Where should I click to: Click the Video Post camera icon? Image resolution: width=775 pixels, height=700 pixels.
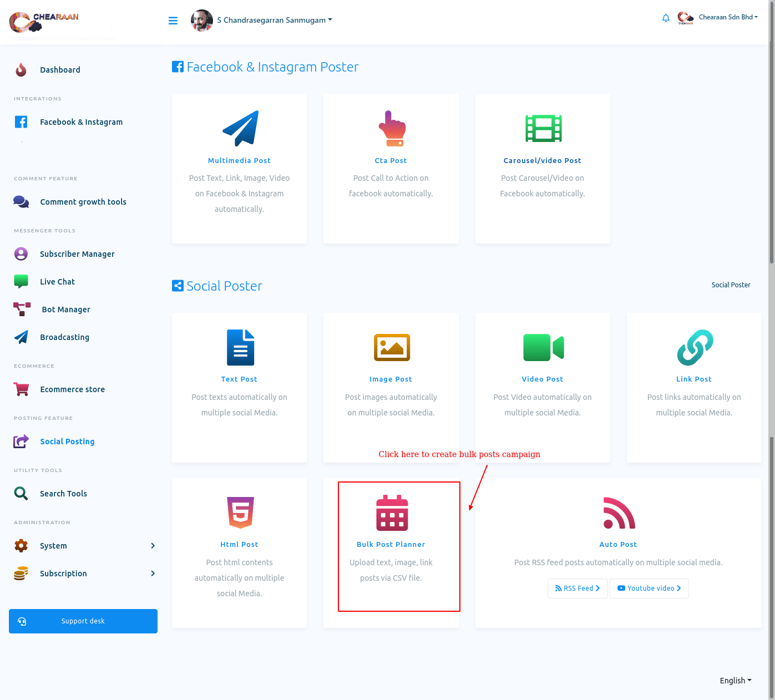tap(543, 348)
